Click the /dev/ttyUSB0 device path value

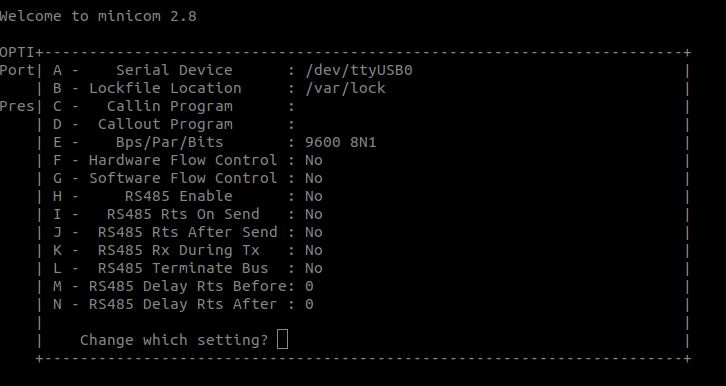coord(359,70)
